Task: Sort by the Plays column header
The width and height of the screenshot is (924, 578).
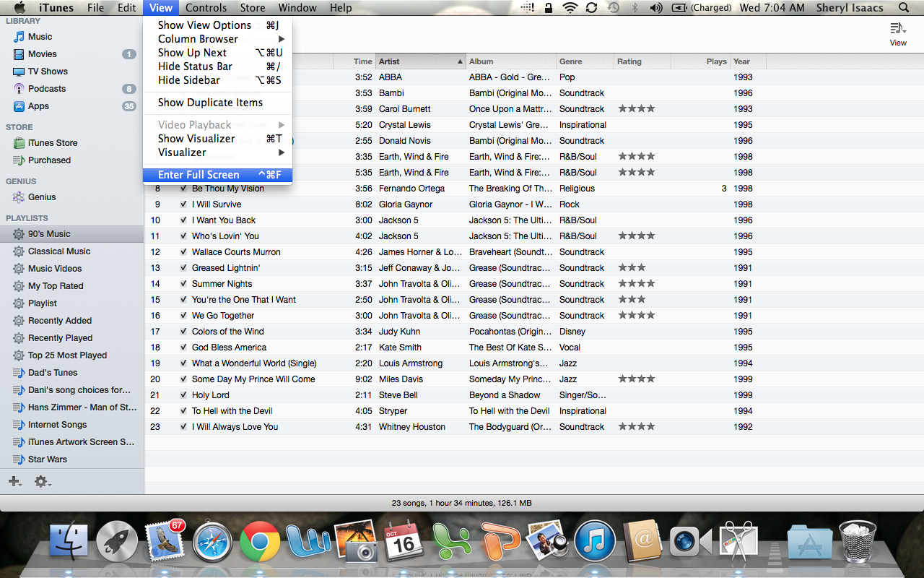Action: coord(700,62)
